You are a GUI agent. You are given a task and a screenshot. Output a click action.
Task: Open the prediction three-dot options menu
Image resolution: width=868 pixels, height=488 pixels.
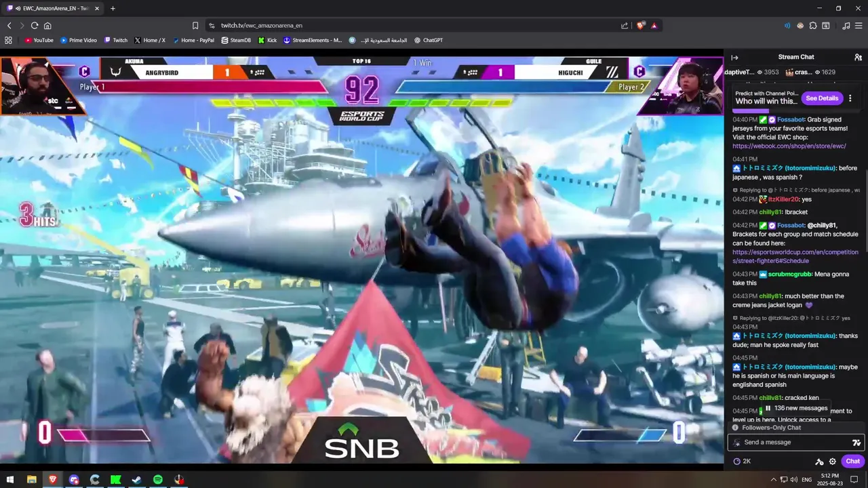pos(850,98)
